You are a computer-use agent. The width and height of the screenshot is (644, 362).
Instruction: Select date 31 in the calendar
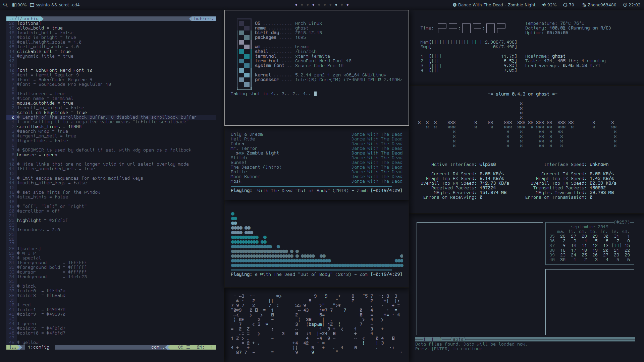(616, 236)
